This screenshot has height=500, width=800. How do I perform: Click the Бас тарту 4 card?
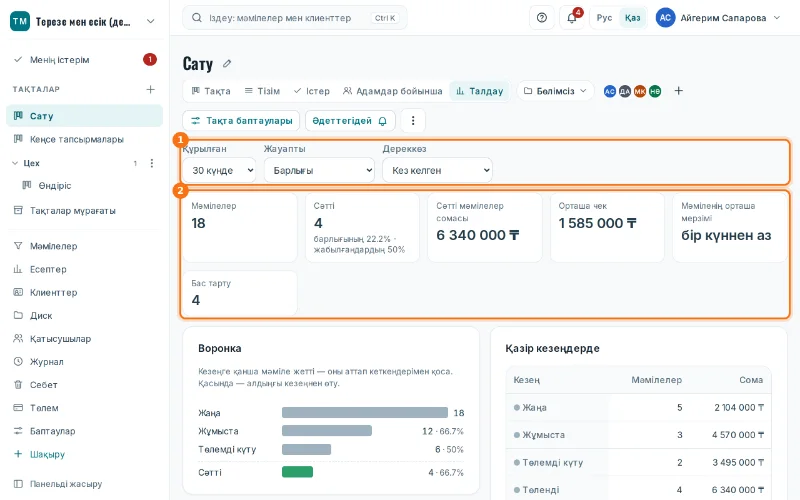pyautogui.click(x=240, y=293)
